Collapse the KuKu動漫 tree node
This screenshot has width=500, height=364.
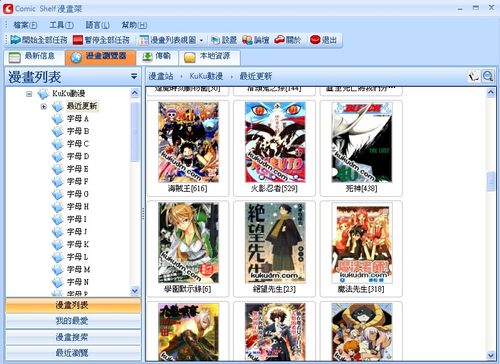[29, 94]
